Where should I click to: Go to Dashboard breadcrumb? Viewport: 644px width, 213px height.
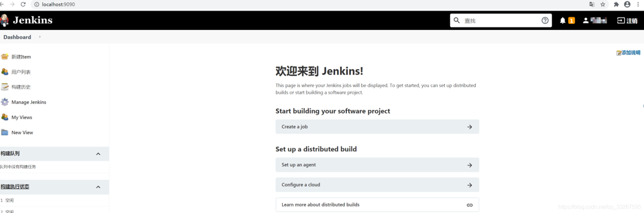17,37
